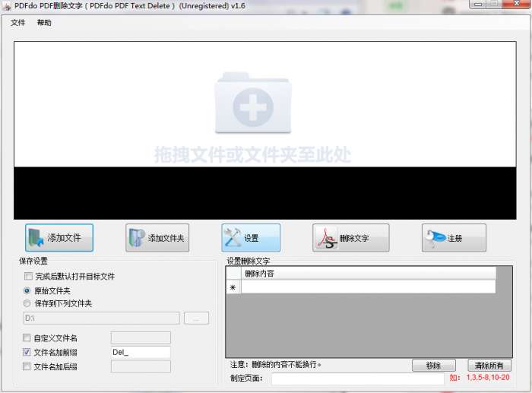Viewport: 532px width, 393px height.
Task: Click the custom file name input field
Action: (141, 338)
